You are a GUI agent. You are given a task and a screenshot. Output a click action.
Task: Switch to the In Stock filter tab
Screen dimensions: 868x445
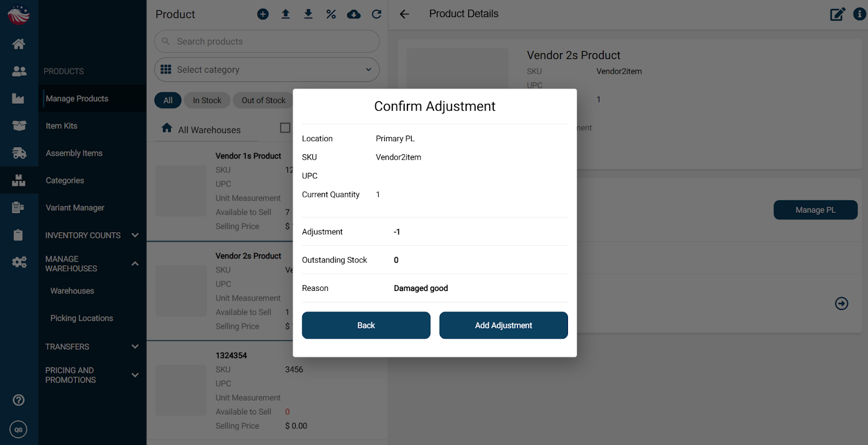pos(207,100)
